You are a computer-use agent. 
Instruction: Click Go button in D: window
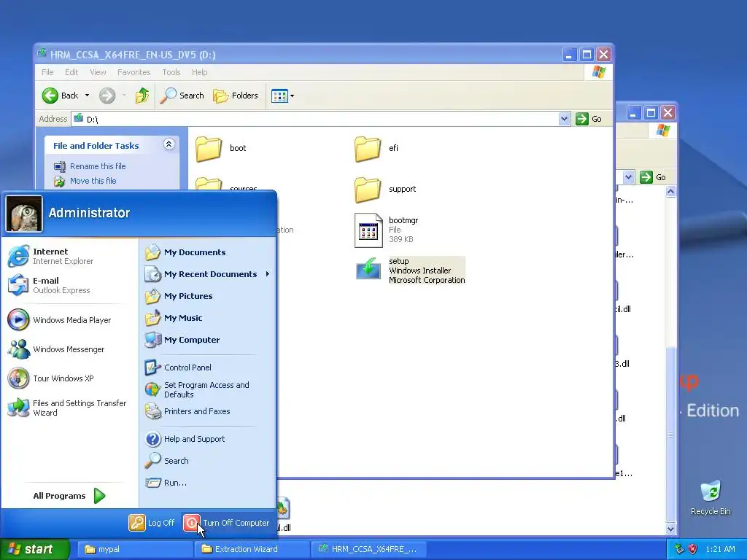coord(589,119)
